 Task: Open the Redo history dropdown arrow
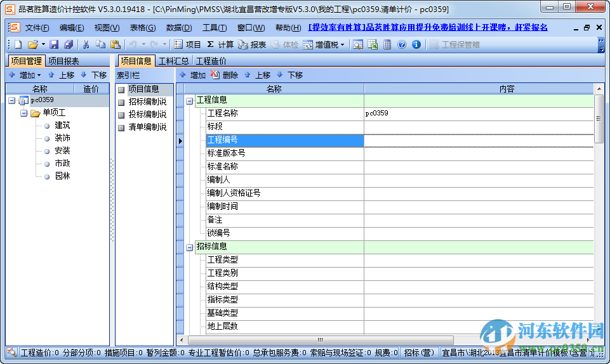(x=164, y=44)
